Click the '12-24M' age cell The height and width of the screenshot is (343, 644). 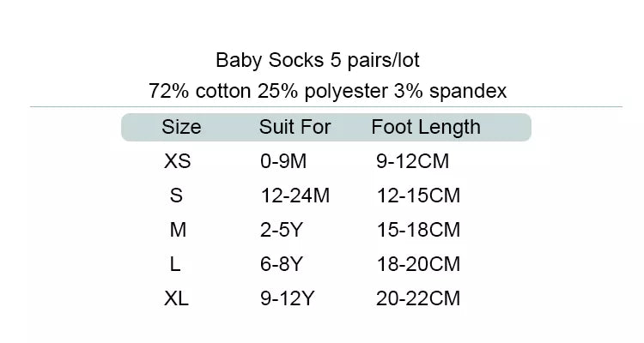pos(295,196)
